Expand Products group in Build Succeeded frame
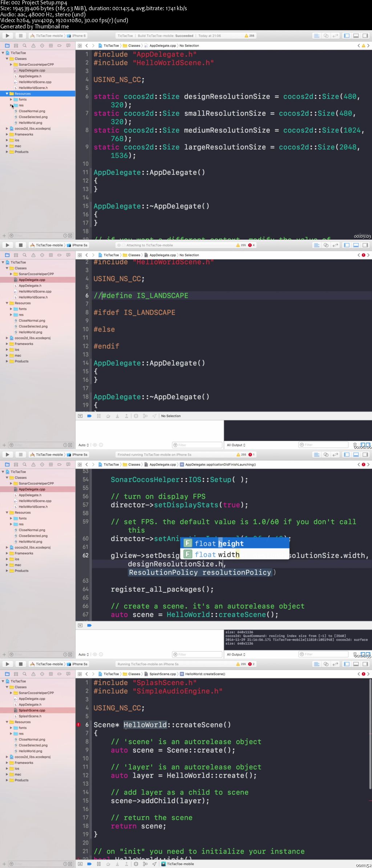The width and height of the screenshot is (372, 868). (7, 152)
